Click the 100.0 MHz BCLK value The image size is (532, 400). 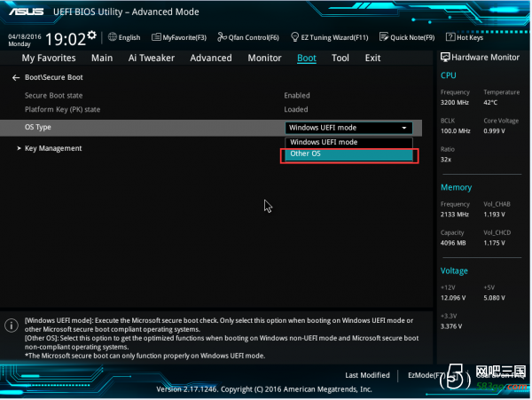[x=456, y=131]
